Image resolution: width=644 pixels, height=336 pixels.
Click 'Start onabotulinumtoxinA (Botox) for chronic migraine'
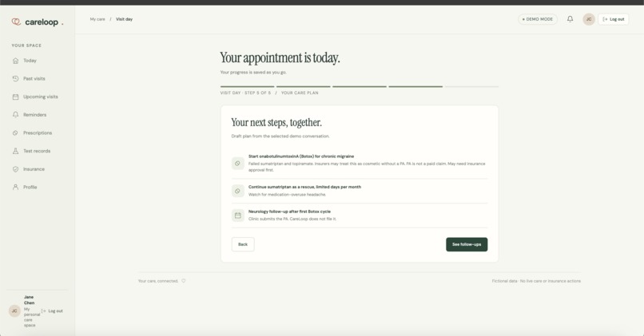coord(301,156)
